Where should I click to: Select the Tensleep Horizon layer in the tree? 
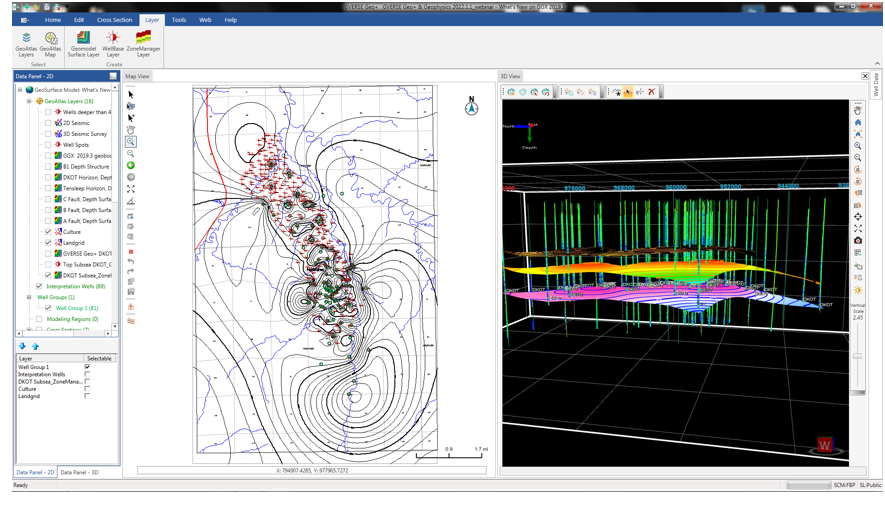coord(87,188)
